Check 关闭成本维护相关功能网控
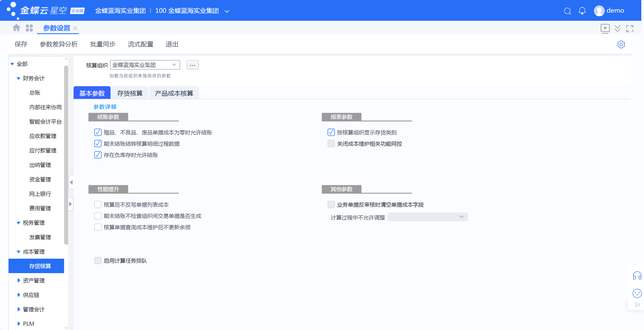The height and width of the screenshot is (330, 644). pos(331,144)
